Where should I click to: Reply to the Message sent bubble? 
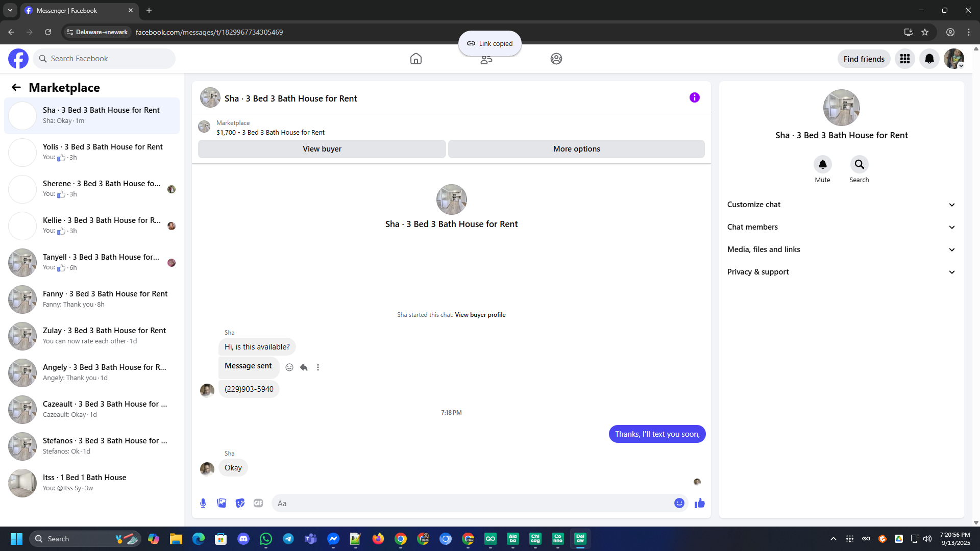[304, 367]
